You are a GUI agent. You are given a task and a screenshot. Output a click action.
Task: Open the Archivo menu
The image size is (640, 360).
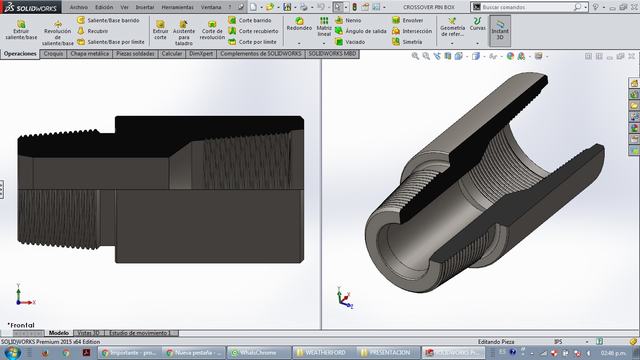click(x=79, y=7)
